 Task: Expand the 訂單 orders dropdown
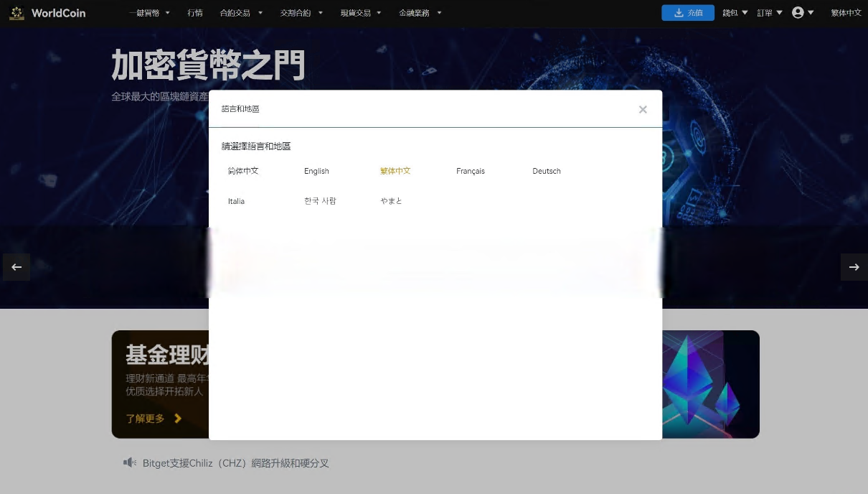coord(768,12)
